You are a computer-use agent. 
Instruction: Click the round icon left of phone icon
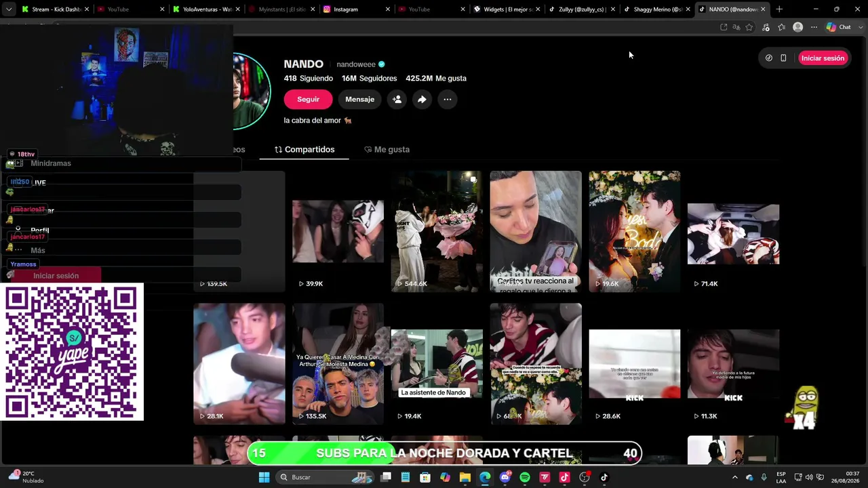768,58
